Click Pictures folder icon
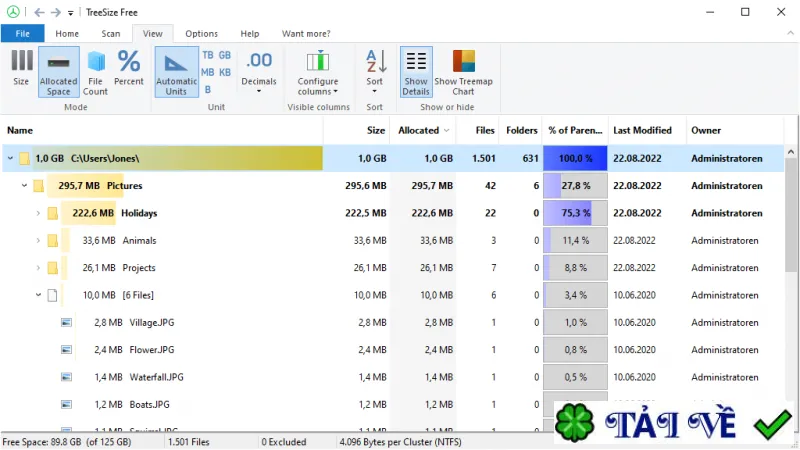This screenshot has width=800, height=450. 39,186
